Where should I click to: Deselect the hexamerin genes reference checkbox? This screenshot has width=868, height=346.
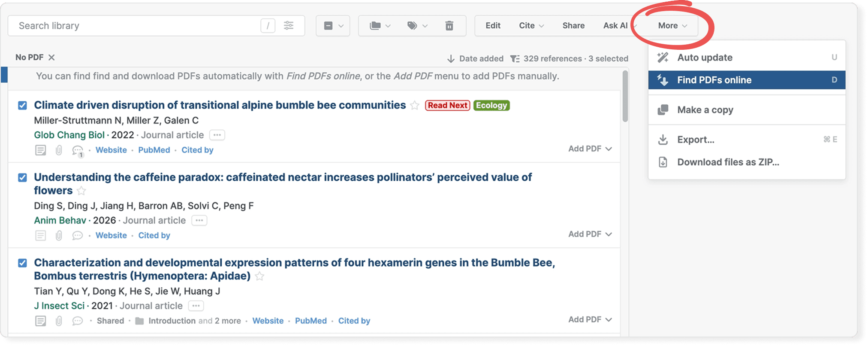22,263
